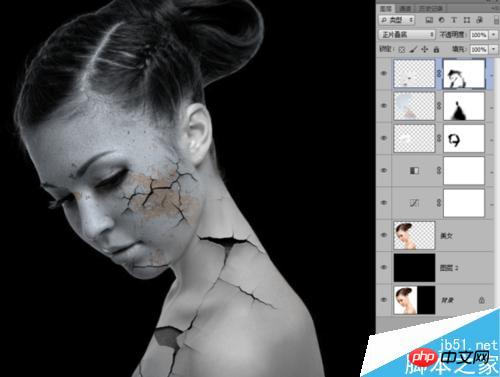Open the fill percentage arrow
Image resolution: width=500 pixels, height=377 pixels.
point(493,50)
